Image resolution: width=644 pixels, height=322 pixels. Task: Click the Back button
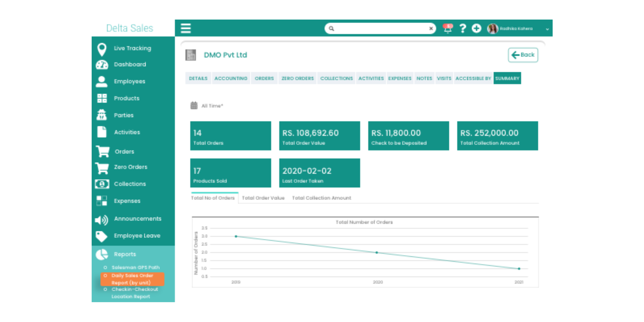[523, 55]
